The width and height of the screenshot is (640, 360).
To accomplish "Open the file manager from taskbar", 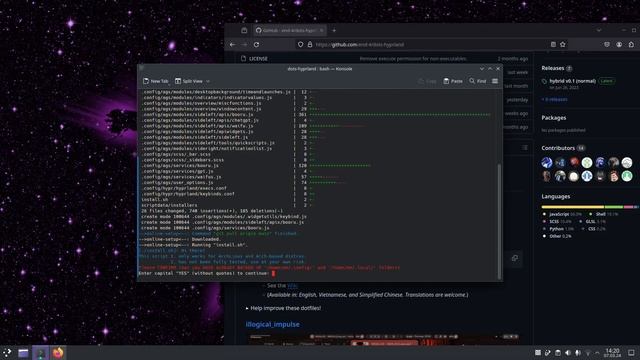I will 23,352.
